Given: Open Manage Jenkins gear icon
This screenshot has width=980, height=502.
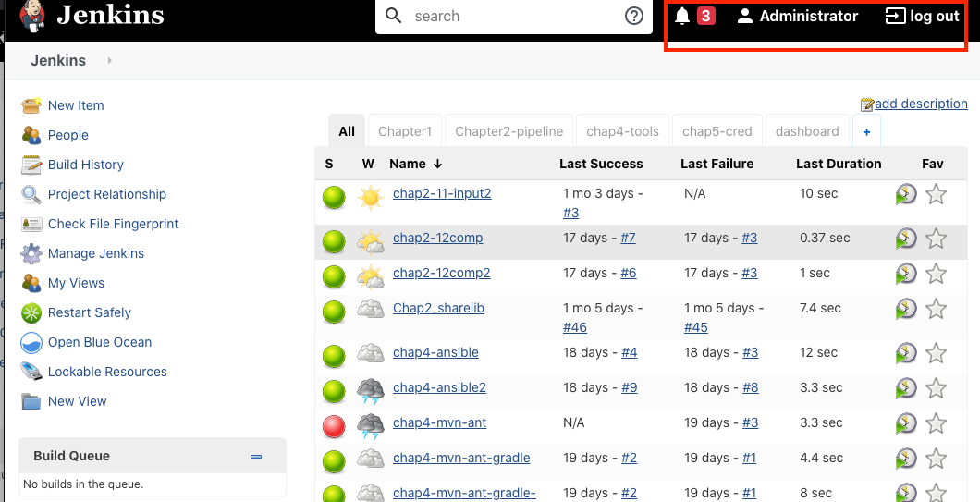Looking at the screenshot, I should (x=31, y=253).
